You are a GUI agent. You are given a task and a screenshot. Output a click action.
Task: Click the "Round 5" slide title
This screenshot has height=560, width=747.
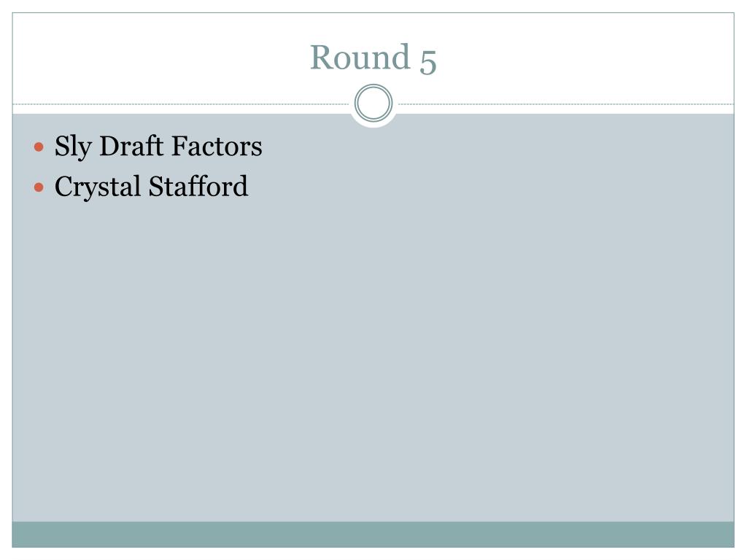click(x=373, y=58)
